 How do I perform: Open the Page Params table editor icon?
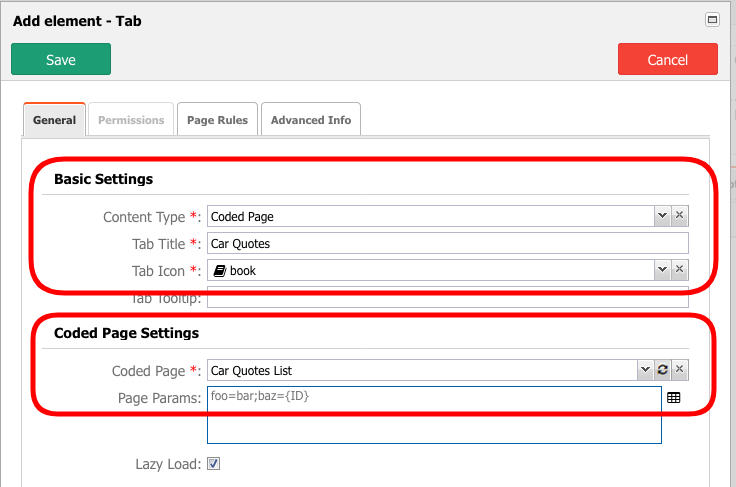[x=673, y=397]
